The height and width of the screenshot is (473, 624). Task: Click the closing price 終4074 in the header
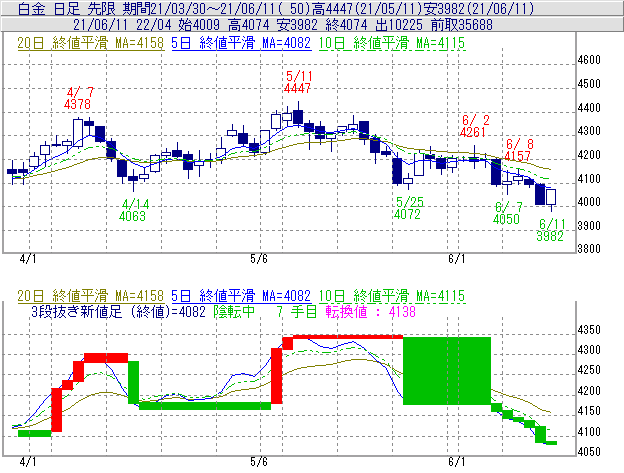(x=347, y=25)
